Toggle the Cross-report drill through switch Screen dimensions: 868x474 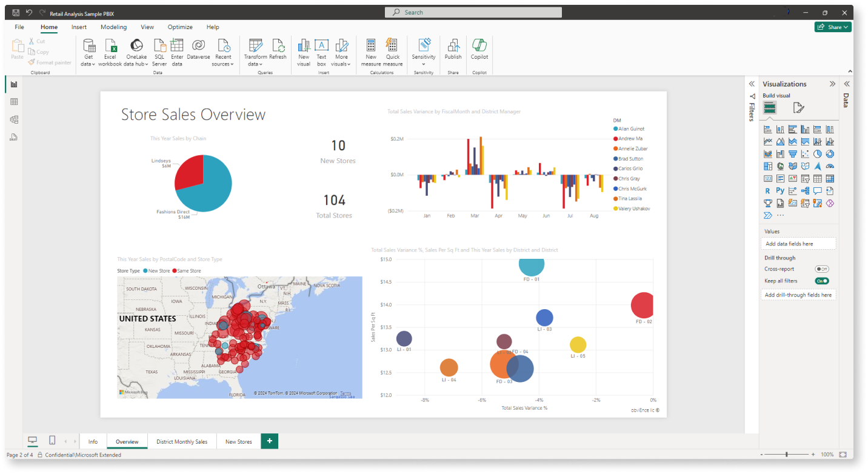pos(822,269)
